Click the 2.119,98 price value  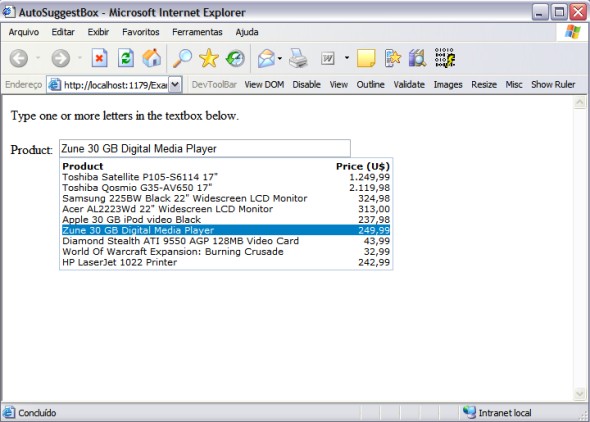point(370,187)
